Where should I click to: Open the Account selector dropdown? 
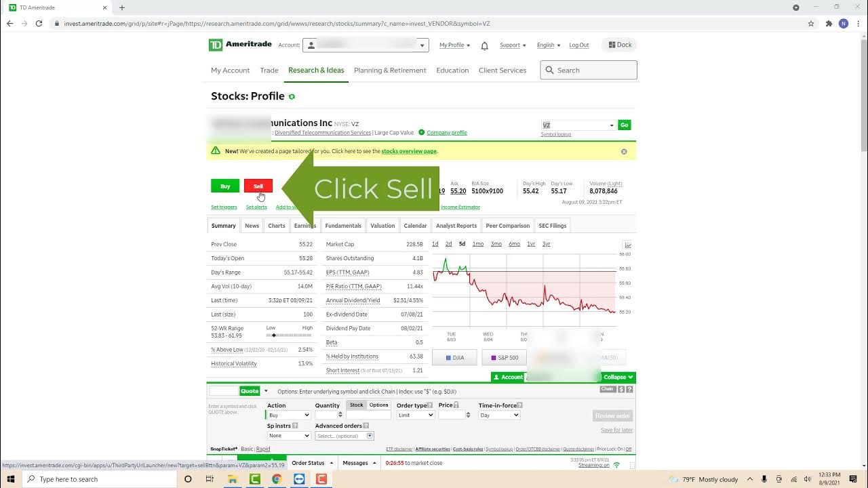click(x=366, y=45)
